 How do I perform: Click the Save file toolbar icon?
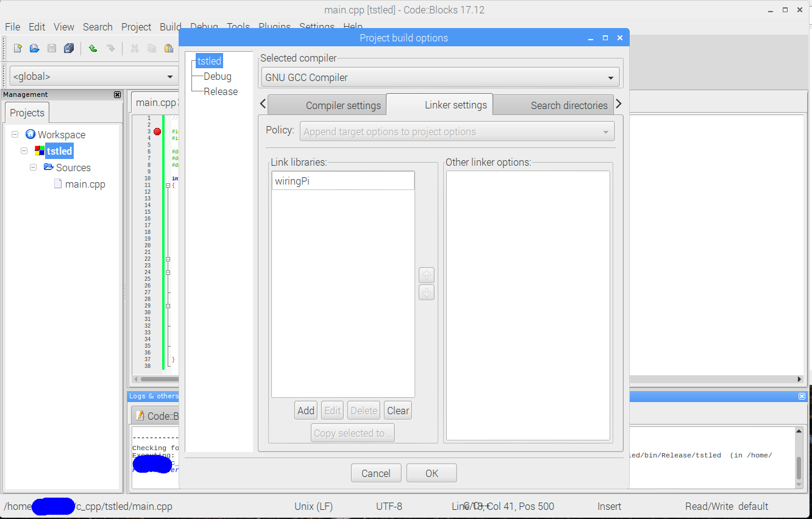(x=52, y=48)
